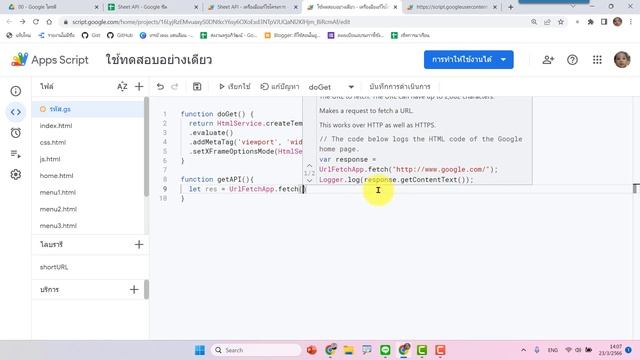
Task: Sort files alphabetically with AZ icon
Action: tap(122, 87)
